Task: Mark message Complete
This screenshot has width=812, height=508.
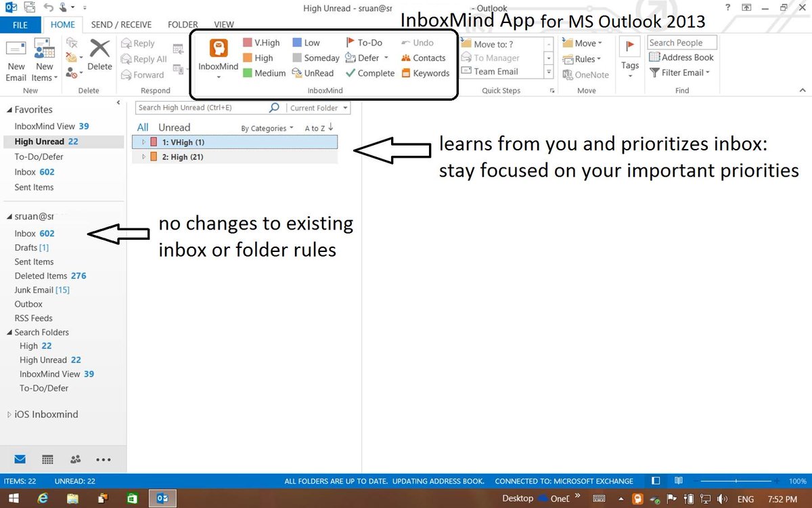Action: point(370,73)
